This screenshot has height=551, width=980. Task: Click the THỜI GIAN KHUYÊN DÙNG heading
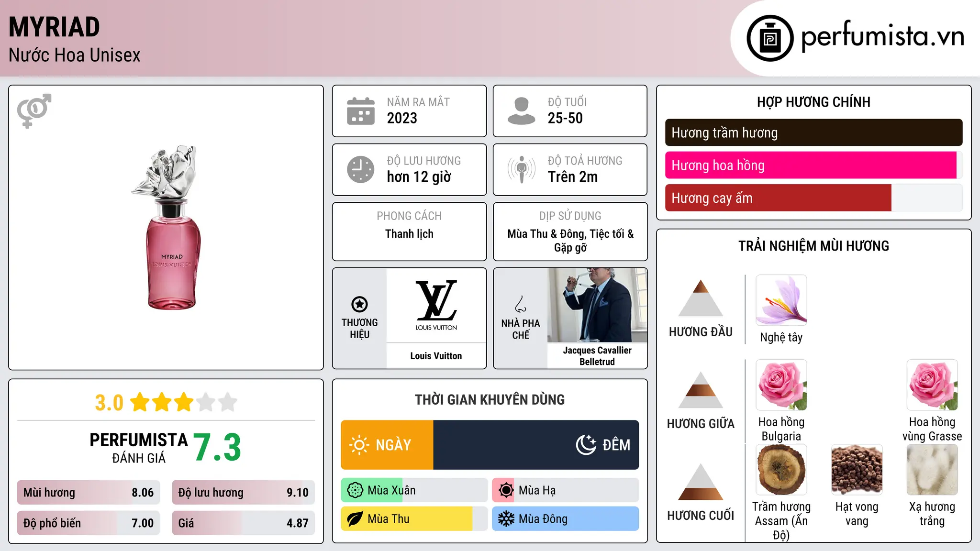tap(490, 399)
